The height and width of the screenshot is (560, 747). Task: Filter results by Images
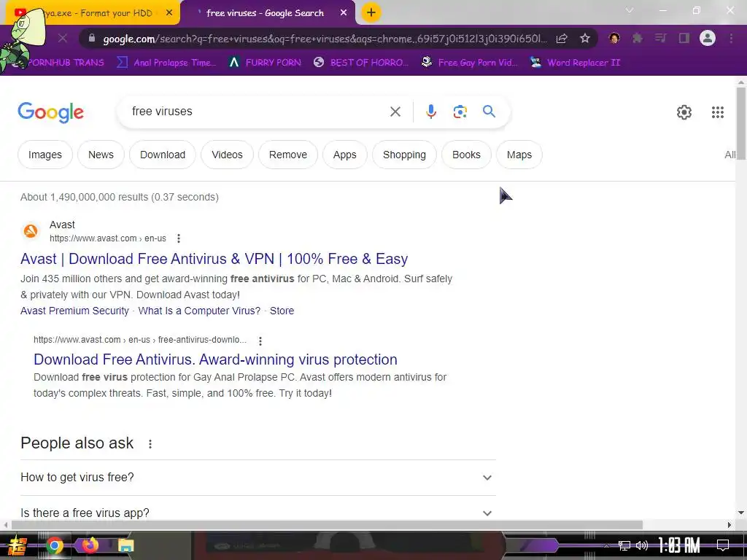coord(44,155)
